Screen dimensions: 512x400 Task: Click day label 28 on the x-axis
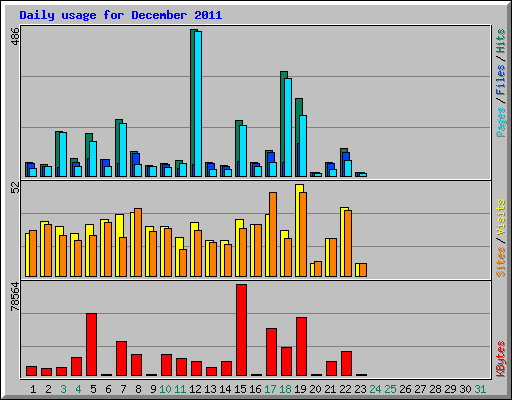pyautogui.click(x=435, y=389)
